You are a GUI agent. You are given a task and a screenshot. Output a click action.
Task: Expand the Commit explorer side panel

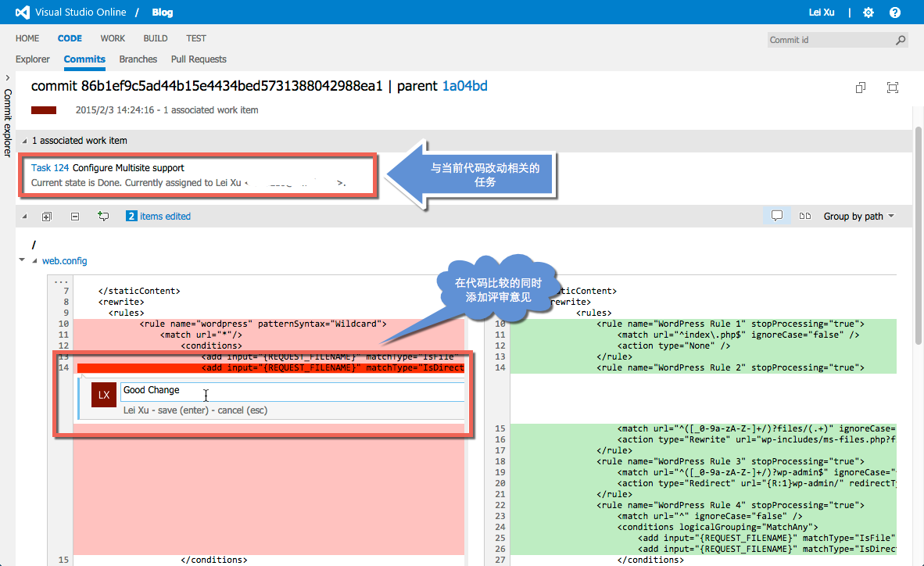coord(7,77)
